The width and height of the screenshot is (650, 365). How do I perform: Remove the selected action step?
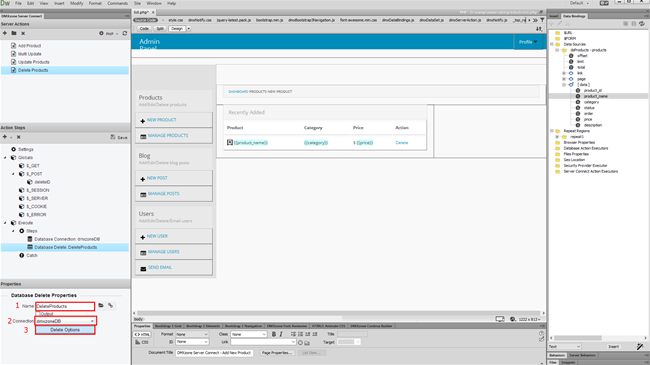(x=19, y=137)
